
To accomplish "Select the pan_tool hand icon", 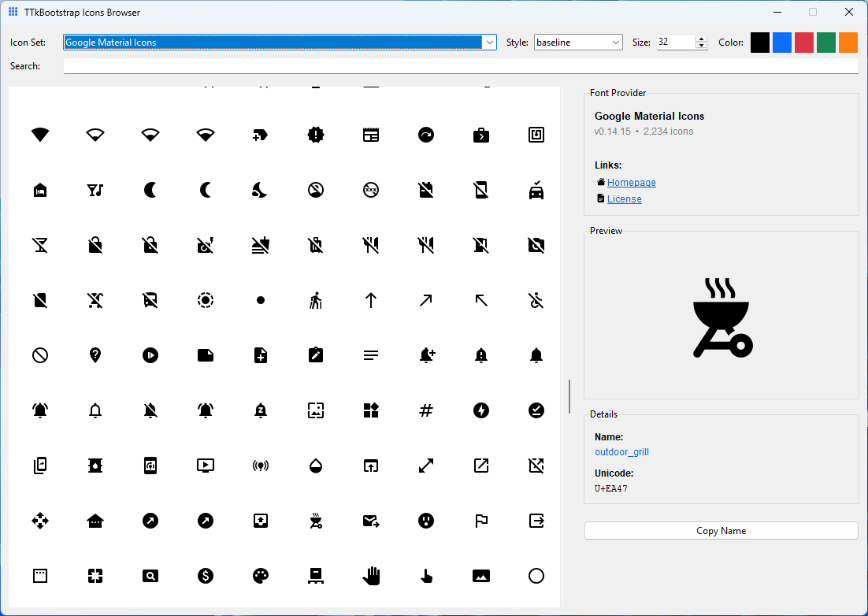I will point(371,576).
